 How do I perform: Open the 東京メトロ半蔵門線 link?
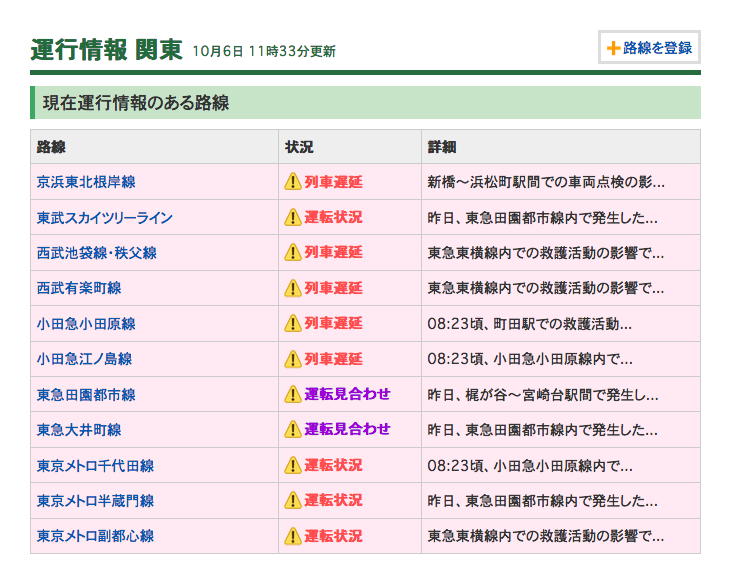(95, 501)
